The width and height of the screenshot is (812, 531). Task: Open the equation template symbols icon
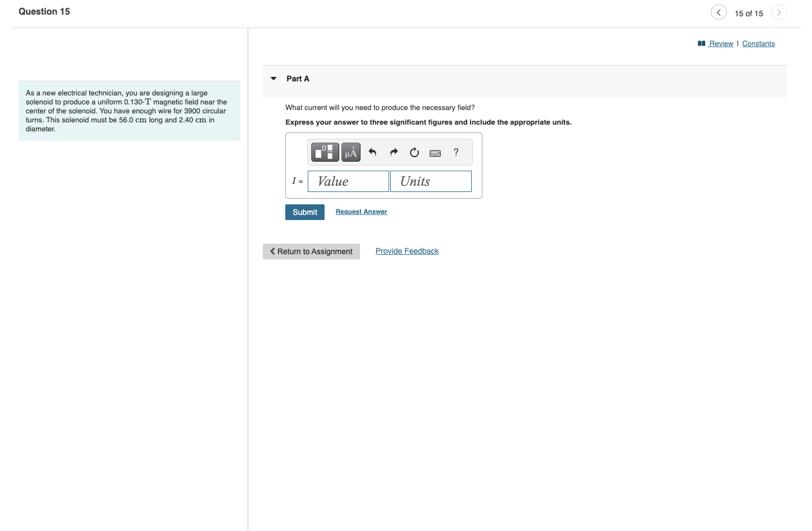(x=324, y=152)
